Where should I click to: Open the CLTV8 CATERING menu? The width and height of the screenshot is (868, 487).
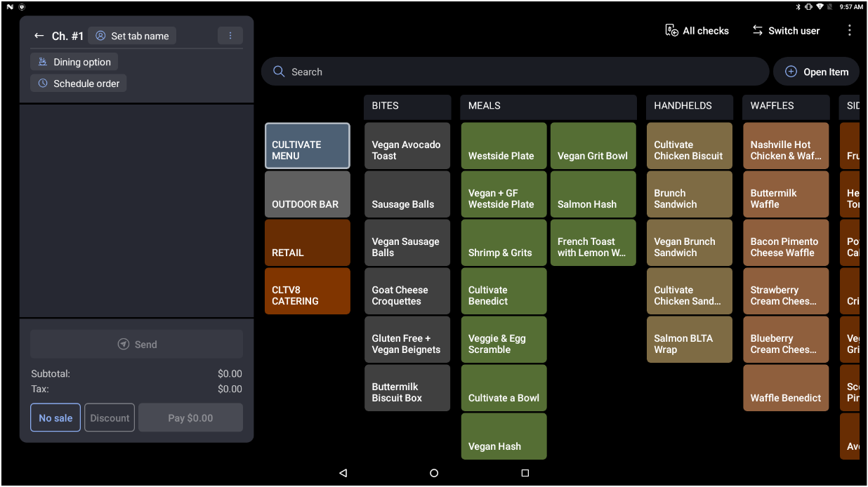tap(307, 291)
